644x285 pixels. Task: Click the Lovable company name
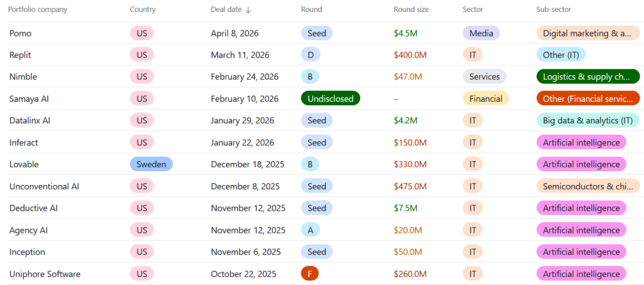point(24,164)
